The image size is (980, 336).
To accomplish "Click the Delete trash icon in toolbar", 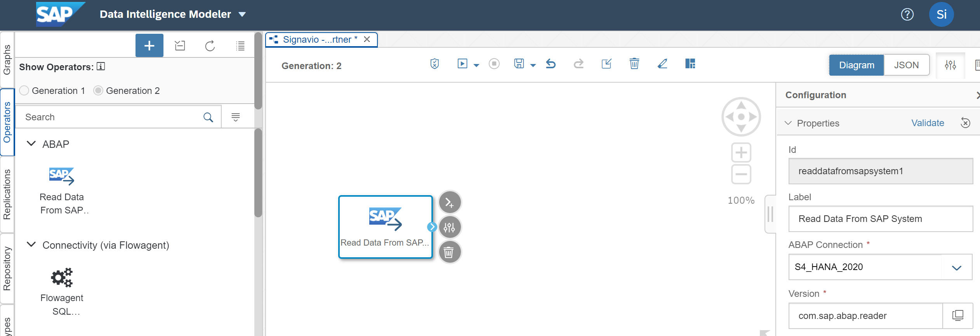I will 634,64.
